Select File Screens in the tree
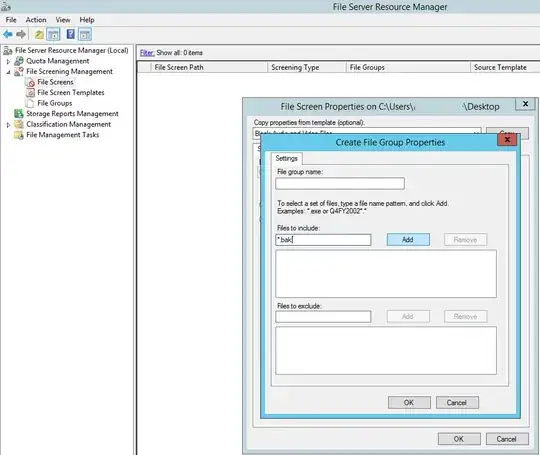The height and width of the screenshot is (455, 540). point(55,82)
